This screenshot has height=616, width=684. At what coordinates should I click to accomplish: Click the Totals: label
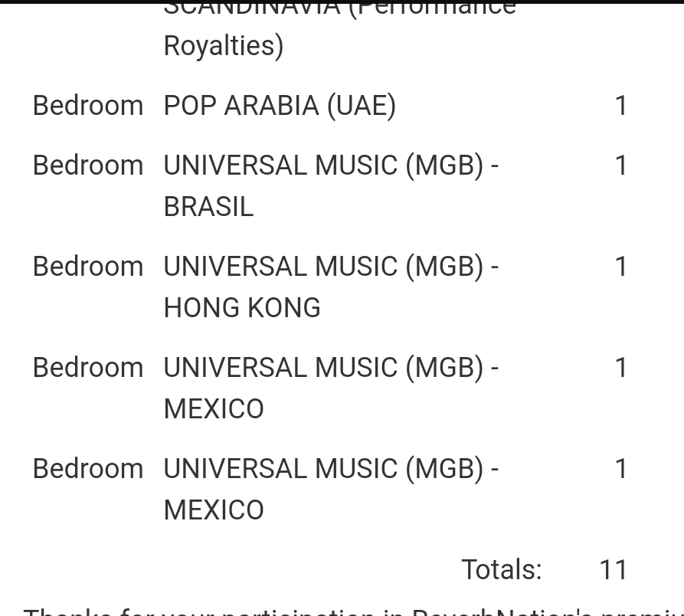[x=501, y=570]
